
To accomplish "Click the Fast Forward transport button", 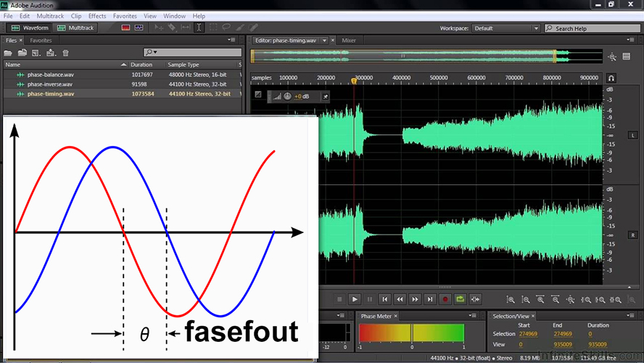I will tap(415, 299).
